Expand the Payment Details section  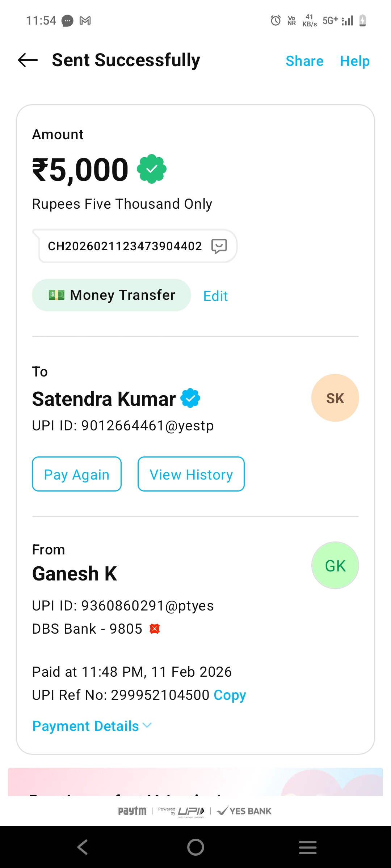coord(92,726)
